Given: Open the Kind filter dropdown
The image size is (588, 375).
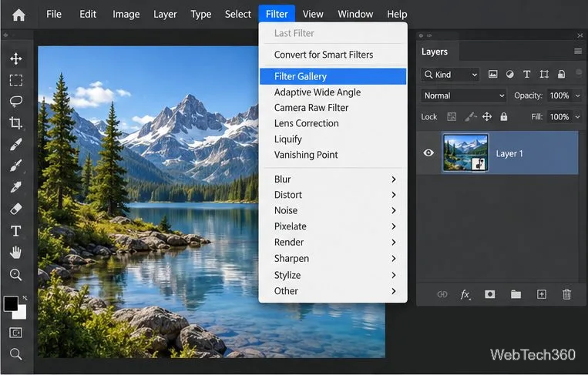Looking at the screenshot, I should pos(450,75).
